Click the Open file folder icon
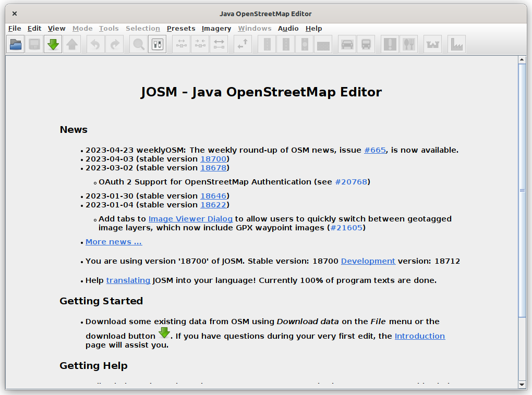Image resolution: width=532 pixels, height=395 pixels. tap(16, 45)
